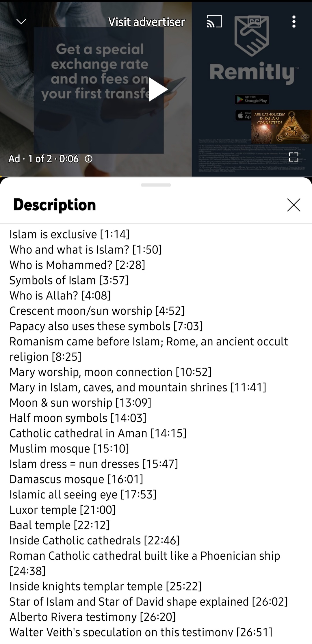Open the Google Play badge in ad
312x644 pixels.
[x=252, y=100]
